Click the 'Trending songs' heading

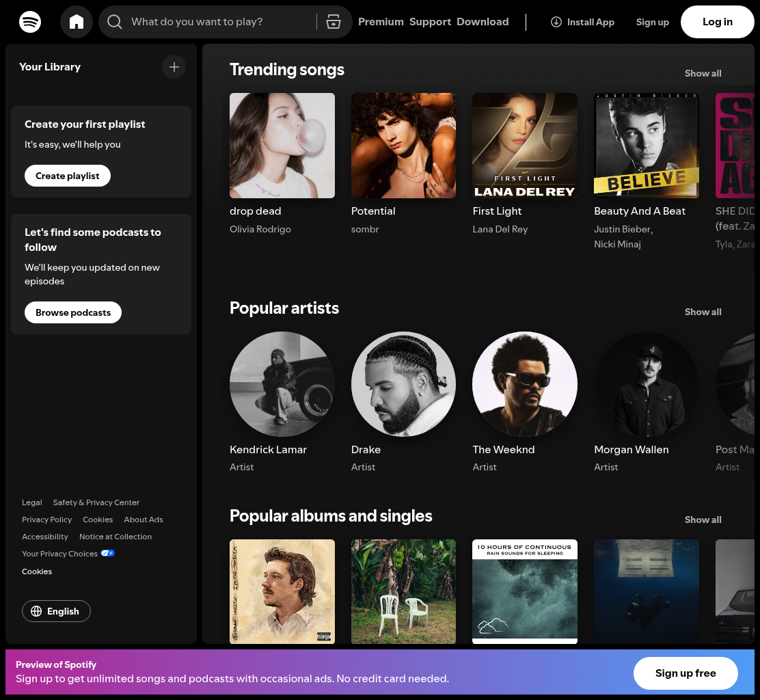click(287, 70)
